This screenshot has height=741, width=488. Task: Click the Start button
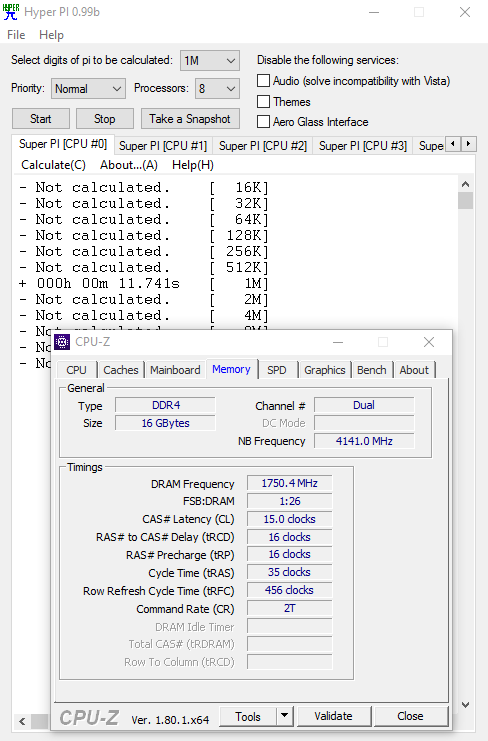tap(41, 119)
